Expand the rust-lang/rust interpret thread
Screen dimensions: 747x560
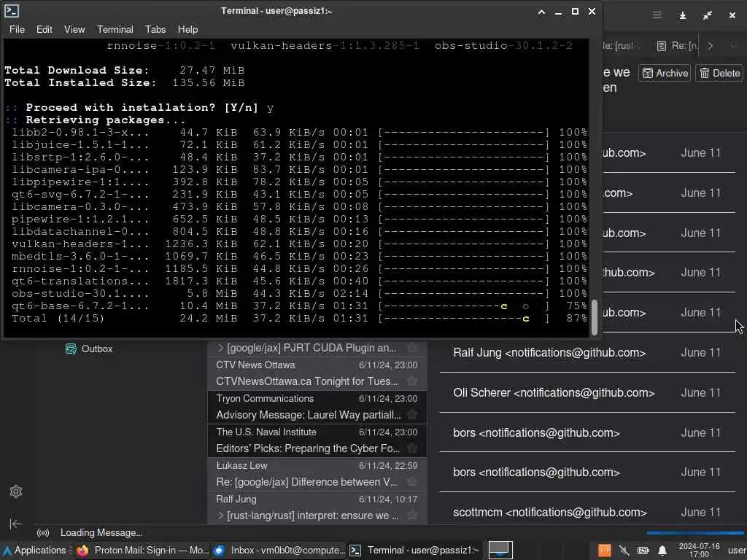point(220,516)
